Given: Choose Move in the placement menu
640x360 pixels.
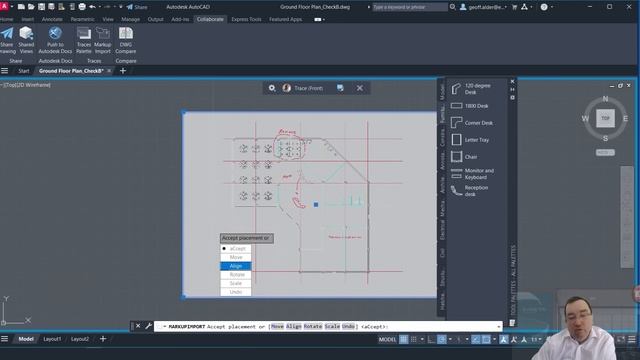Looking at the screenshot, I should (236, 257).
